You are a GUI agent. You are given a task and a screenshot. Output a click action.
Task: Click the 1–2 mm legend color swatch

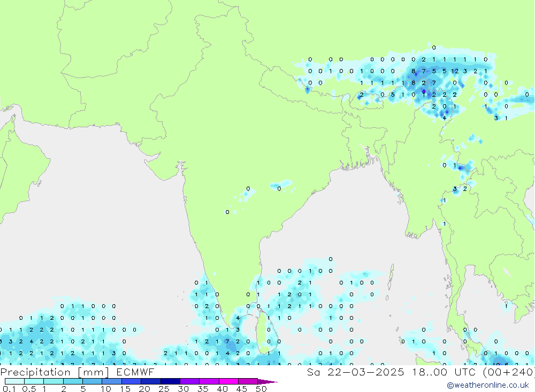[53, 381]
